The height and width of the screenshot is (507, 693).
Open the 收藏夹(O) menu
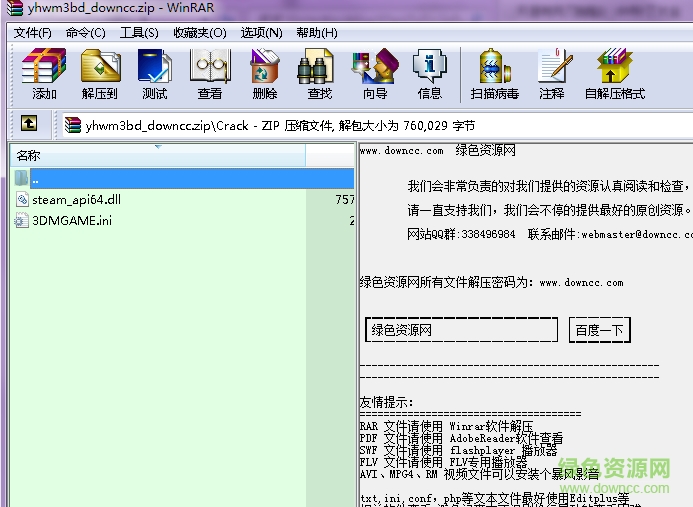click(x=200, y=33)
